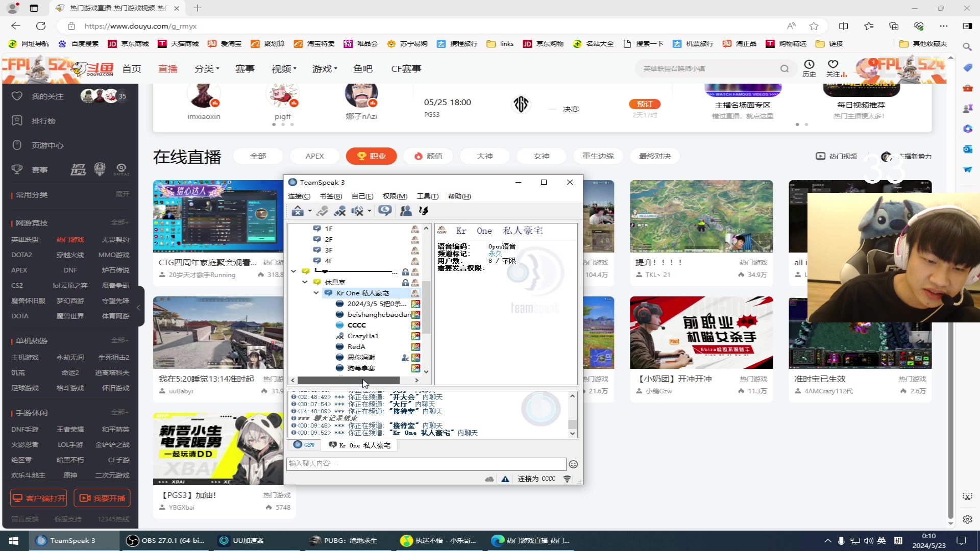This screenshot has width=980, height=551.
Task: Click the warning triangle in TeamSpeak status bar
Action: click(505, 479)
